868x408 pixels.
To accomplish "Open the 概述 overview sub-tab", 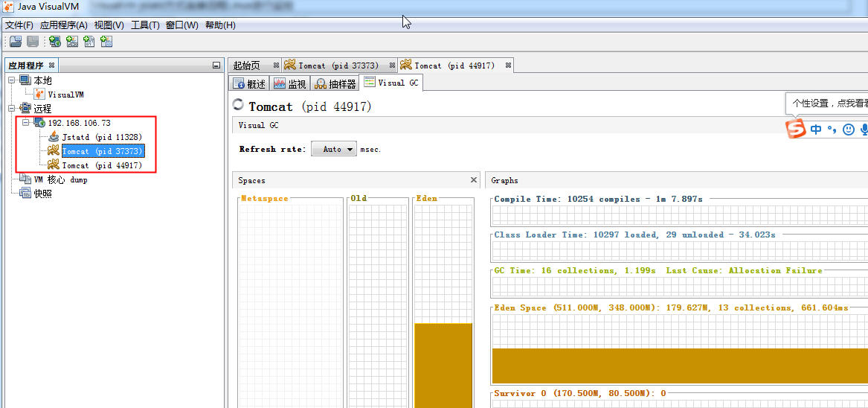I will (x=250, y=83).
